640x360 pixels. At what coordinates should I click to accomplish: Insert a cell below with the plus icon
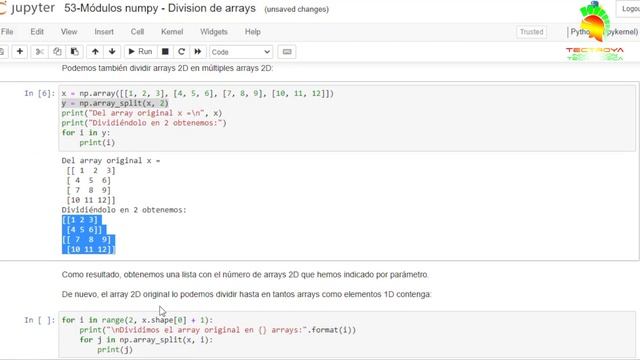click(x=20, y=52)
